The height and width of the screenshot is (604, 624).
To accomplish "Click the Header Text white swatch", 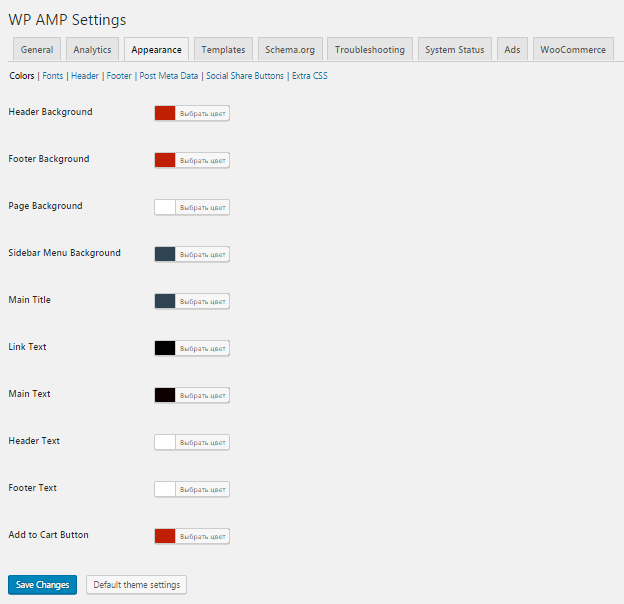I will click(165, 442).
